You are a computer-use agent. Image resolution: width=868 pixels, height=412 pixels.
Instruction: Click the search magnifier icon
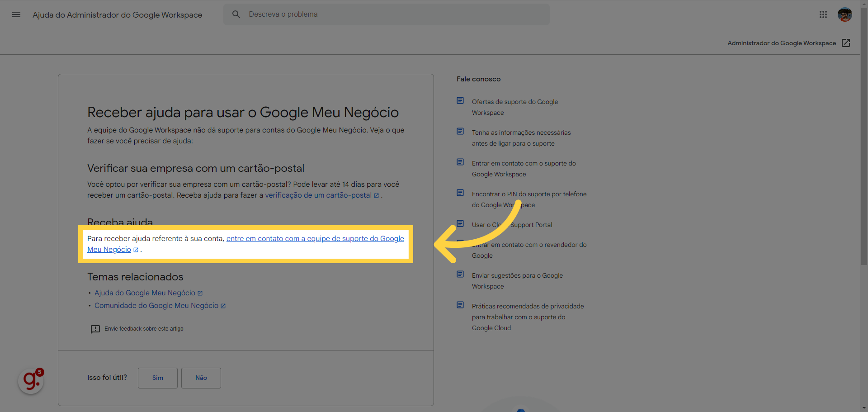pyautogui.click(x=236, y=14)
